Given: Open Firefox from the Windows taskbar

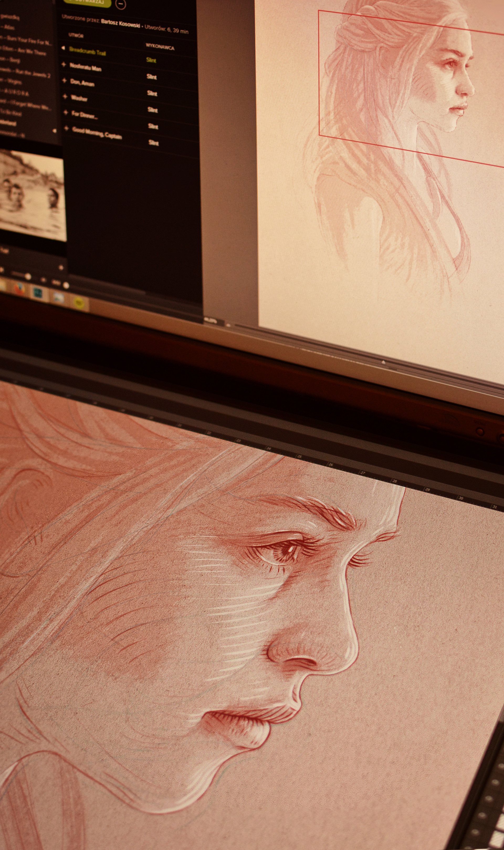Looking at the screenshot, I should pyautogui.click(x=20, y=289).
